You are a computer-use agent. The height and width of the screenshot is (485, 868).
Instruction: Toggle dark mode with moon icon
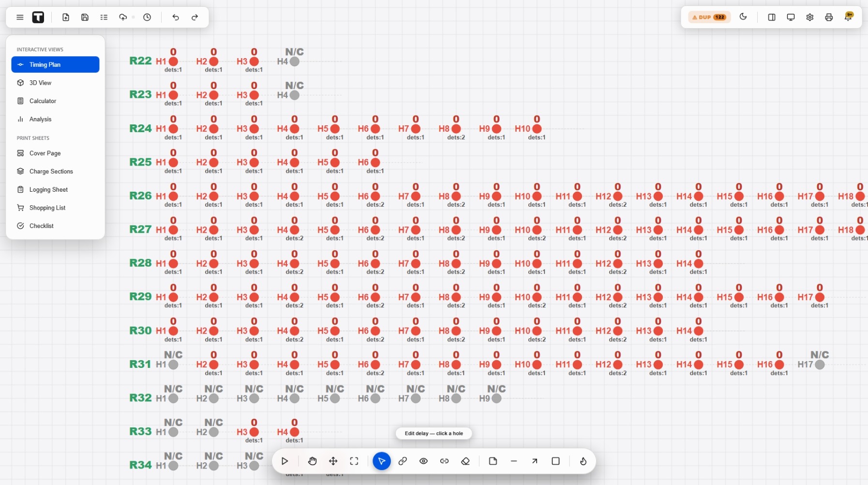pos(743,17)
